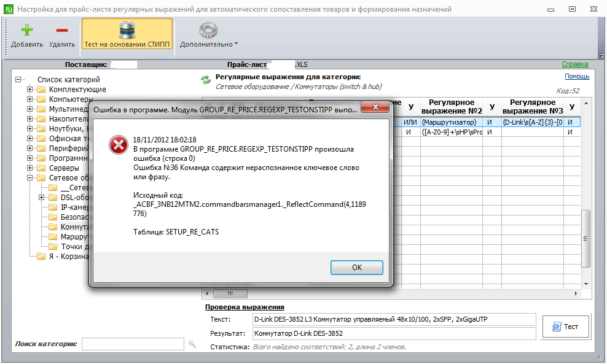Click the Компьютеры folder icon
Screen dimensions: 607x364
pos(41,99)
